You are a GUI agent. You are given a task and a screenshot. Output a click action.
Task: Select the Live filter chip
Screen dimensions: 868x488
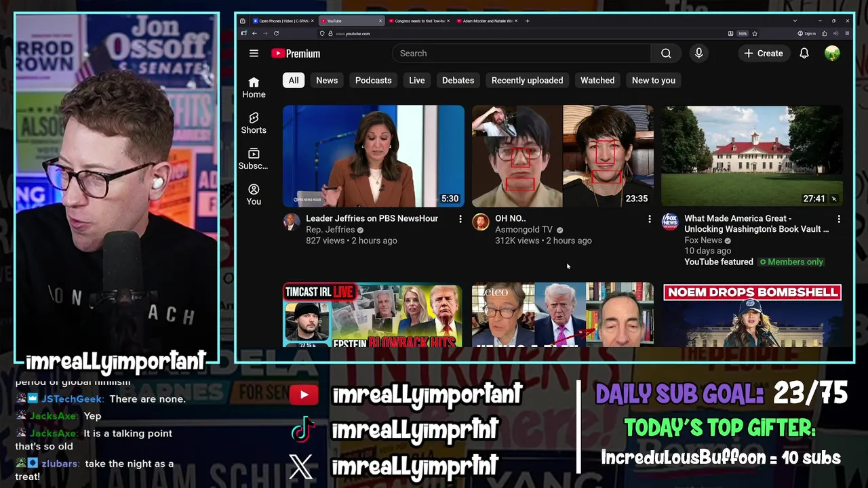click(417, 80)
